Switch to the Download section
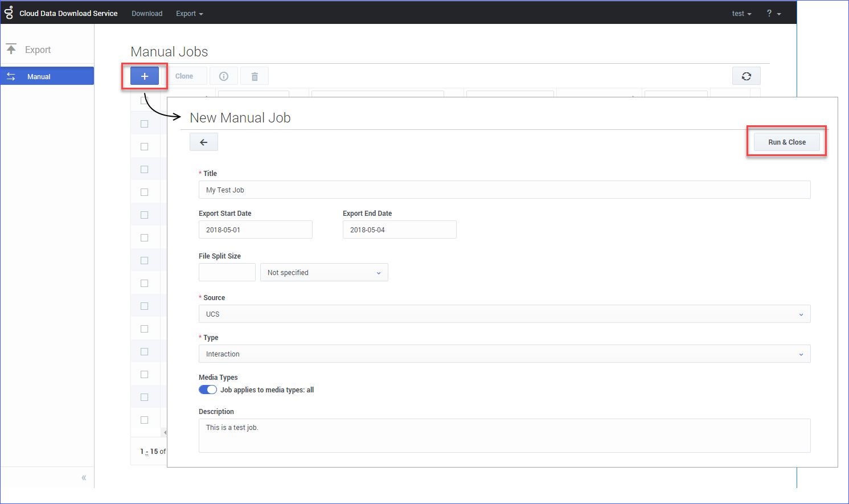Screen dimensions: 849x504 coord(147,13)
